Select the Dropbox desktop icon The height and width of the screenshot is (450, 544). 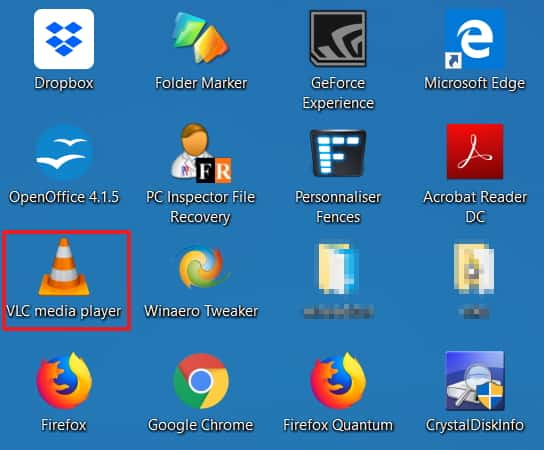tap(64, 39)
